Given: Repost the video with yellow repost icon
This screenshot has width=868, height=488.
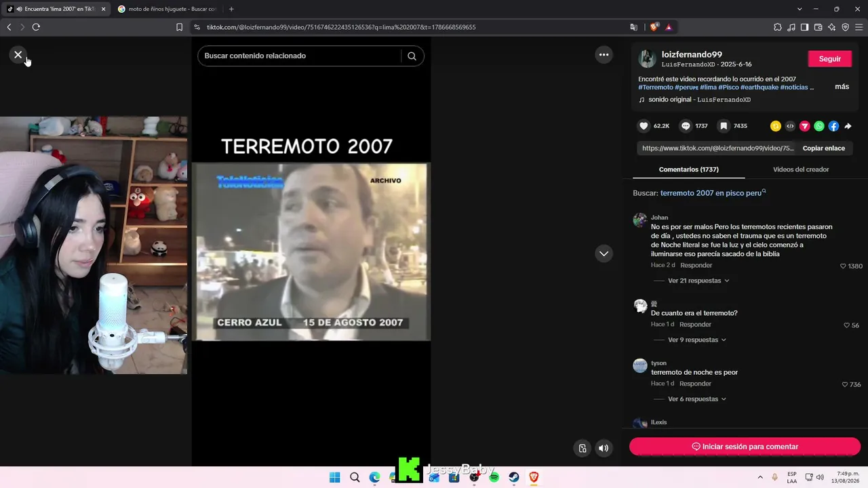Looking at the screenshot, I should (x=776, y=126).
